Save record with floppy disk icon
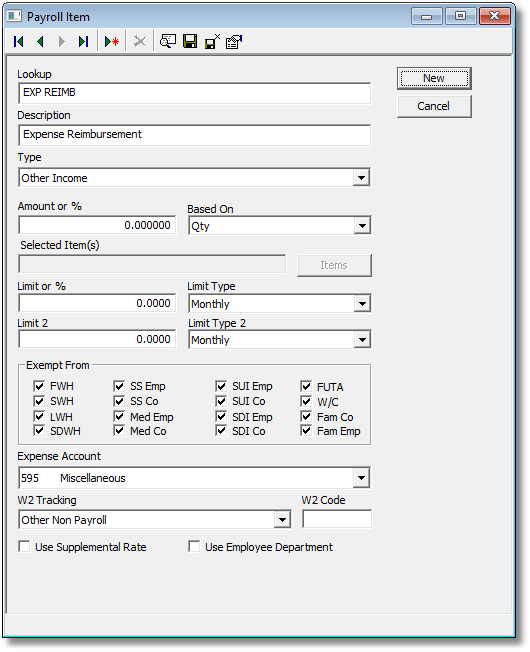The height and width of the screenshot is (652, 530). tap(190, 41)
